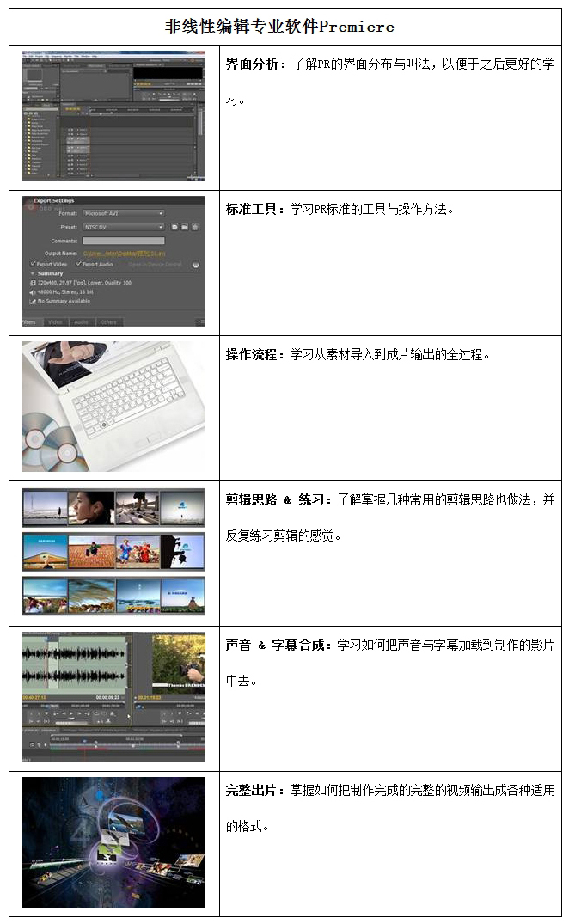Click the laptop and CDs picture
The image size is (569, 924).
point(113,406)
